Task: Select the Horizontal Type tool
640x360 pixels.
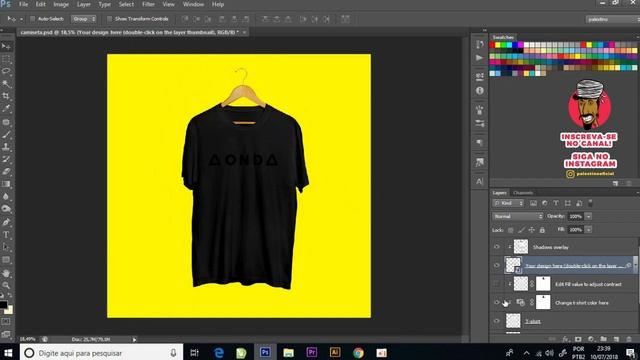Action: [x=6, y=235]
